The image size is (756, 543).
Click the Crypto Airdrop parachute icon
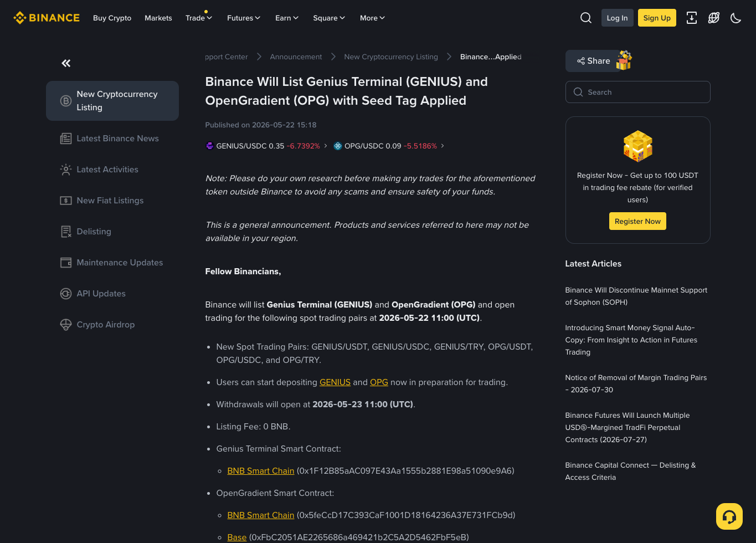[66, 325]
